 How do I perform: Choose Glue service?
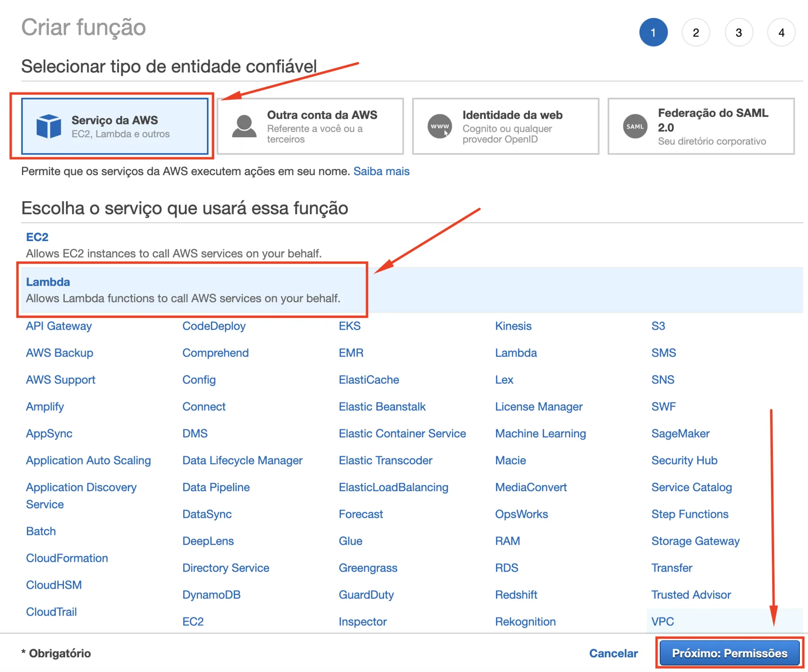pos(350,541)
